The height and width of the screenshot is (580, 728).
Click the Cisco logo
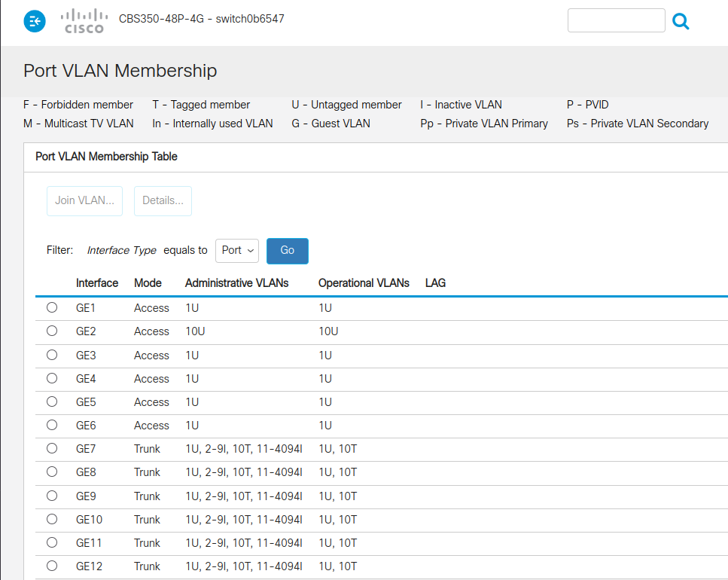84,21
